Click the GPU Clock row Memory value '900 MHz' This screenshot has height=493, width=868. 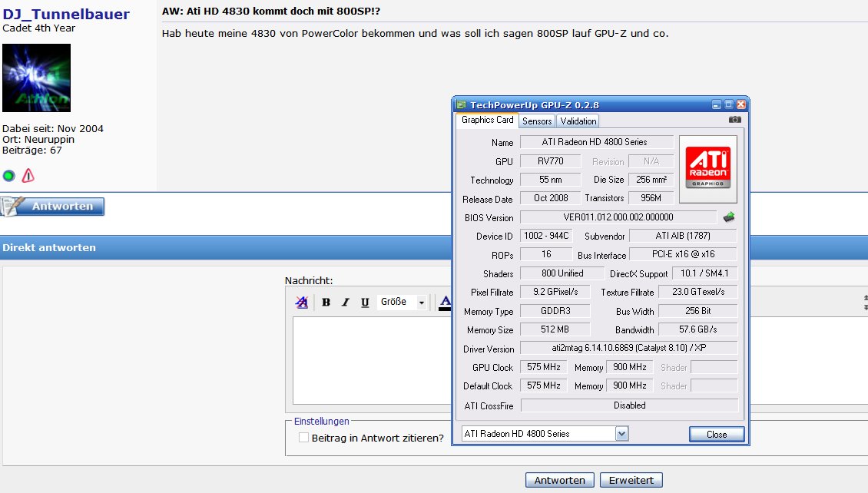pos(629,367)
